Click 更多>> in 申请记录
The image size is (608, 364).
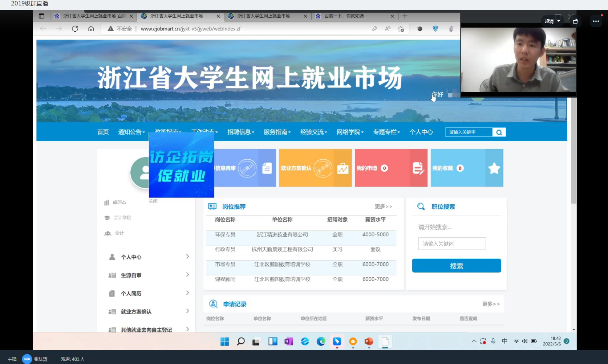coord(491,304)
